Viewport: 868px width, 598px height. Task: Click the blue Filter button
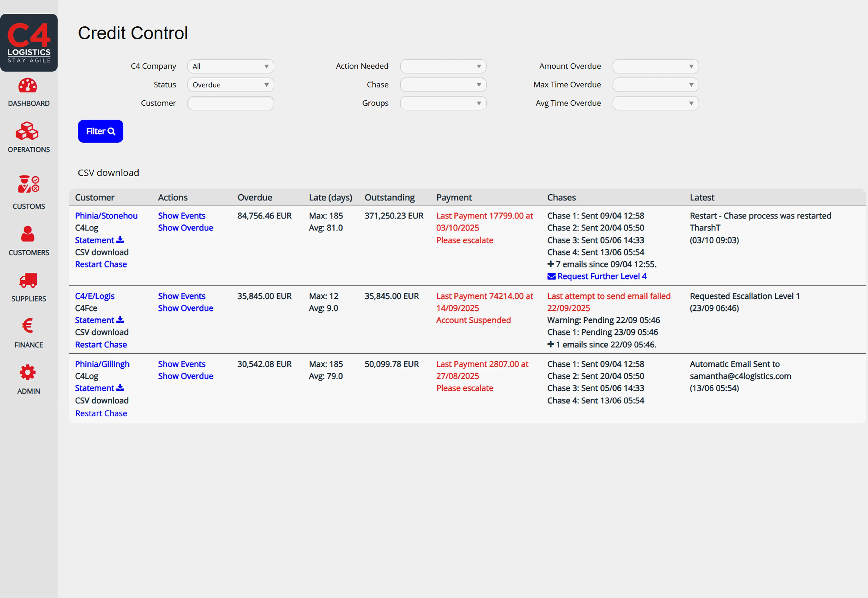[x=100, y=131]
